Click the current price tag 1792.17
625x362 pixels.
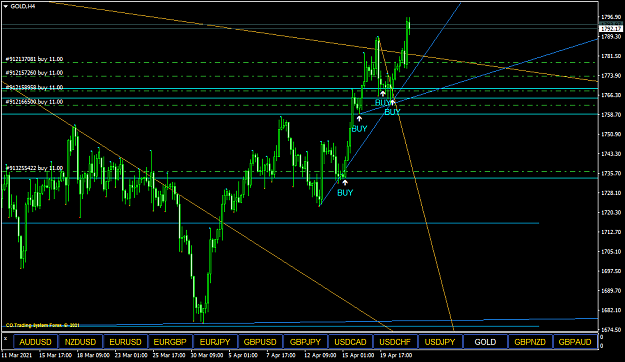tap(611, 29)
